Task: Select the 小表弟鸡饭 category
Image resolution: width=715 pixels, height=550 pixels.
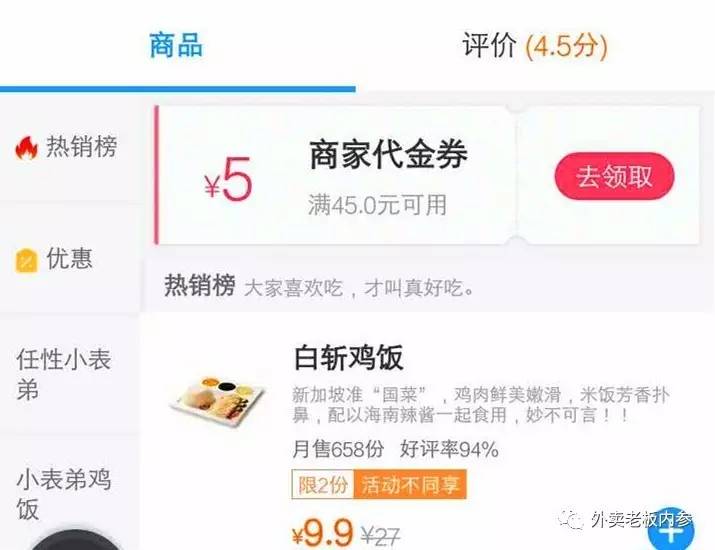Action: click(x=69, y=493)
